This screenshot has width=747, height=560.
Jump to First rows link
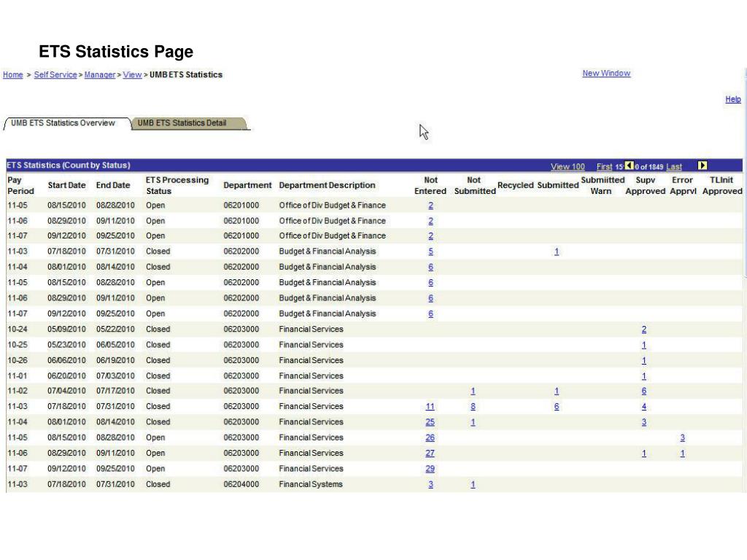pyautogui.click(x=604, y=167)
